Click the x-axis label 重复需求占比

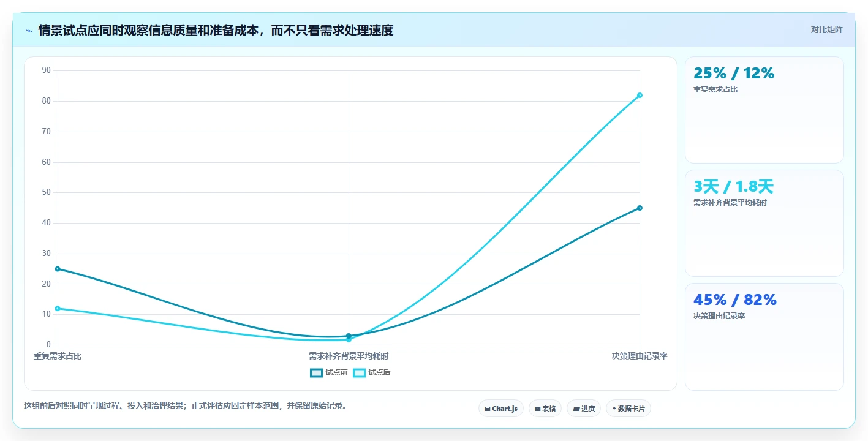point(58,356)
